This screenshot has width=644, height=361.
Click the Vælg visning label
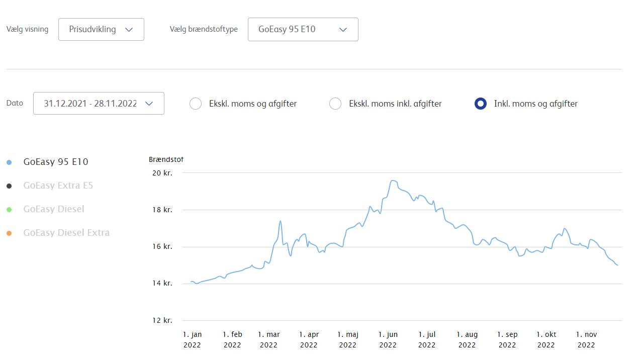[27, 29]
